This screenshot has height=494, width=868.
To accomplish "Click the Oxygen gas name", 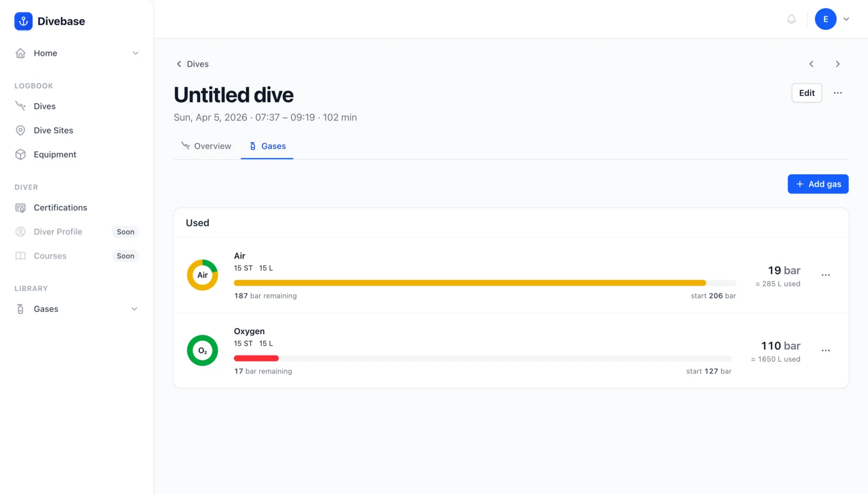I will tap(250, 331).
